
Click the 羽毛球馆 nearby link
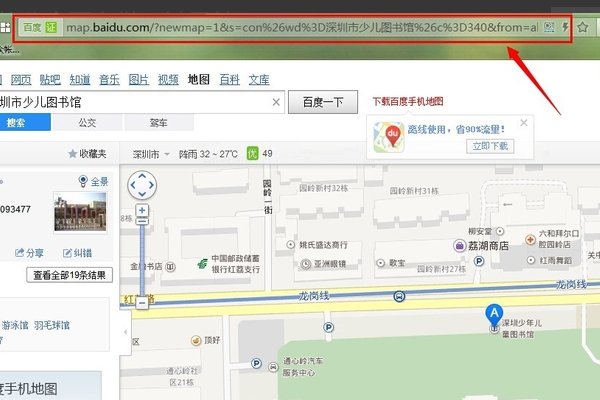coord(52,325)
